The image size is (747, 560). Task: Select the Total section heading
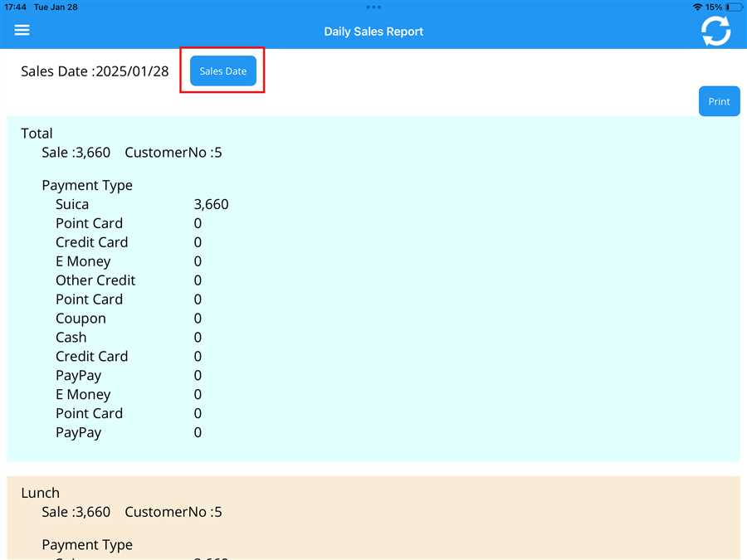coord(37,134)
